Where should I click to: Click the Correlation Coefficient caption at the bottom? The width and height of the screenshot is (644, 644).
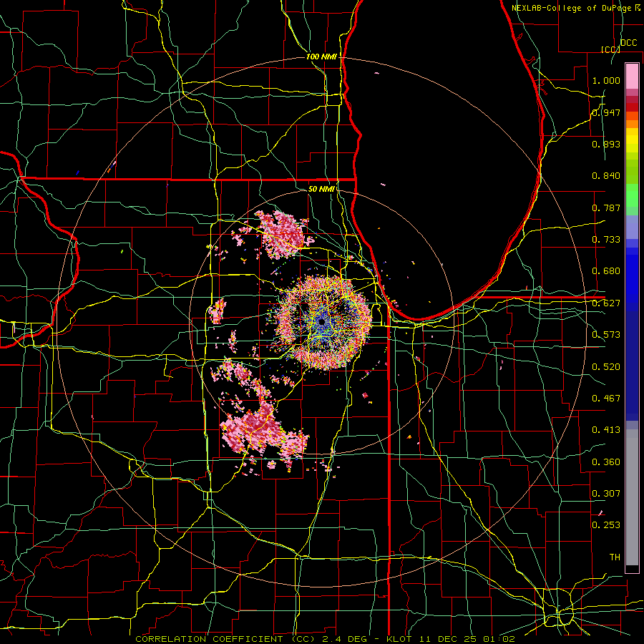pos(325,639)
